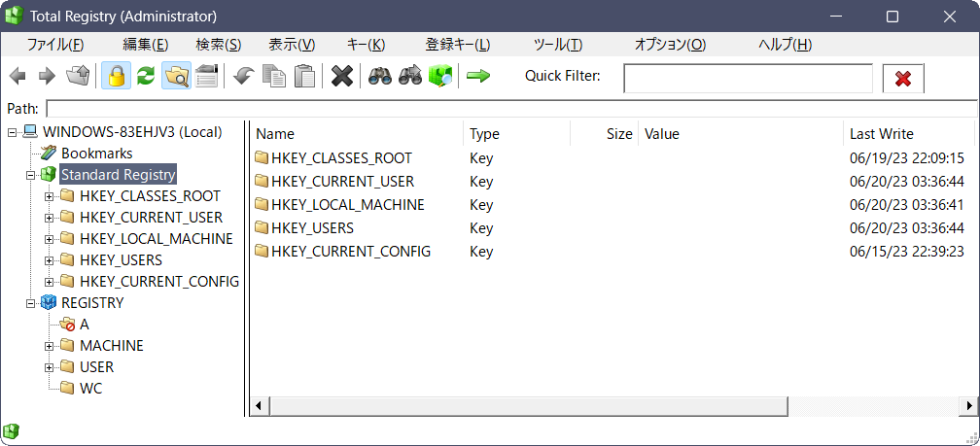
Task: Expand the USER tree node
Action: (49, 366)
